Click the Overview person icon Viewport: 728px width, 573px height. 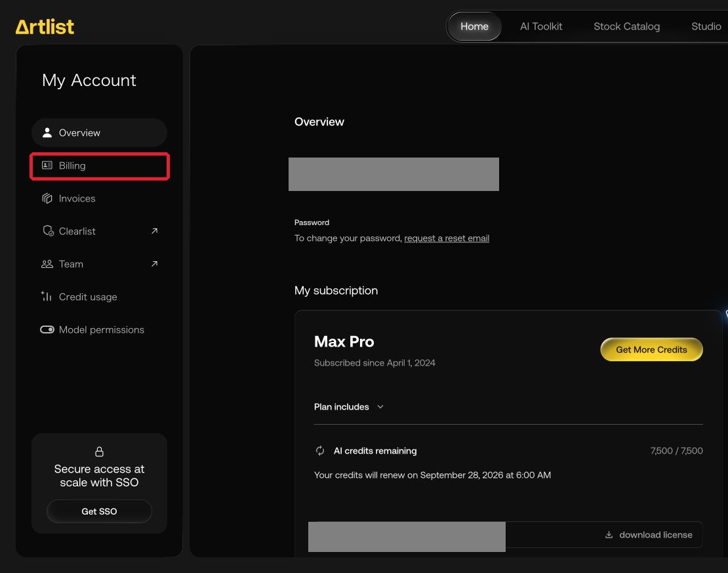(x=47, y=133)
